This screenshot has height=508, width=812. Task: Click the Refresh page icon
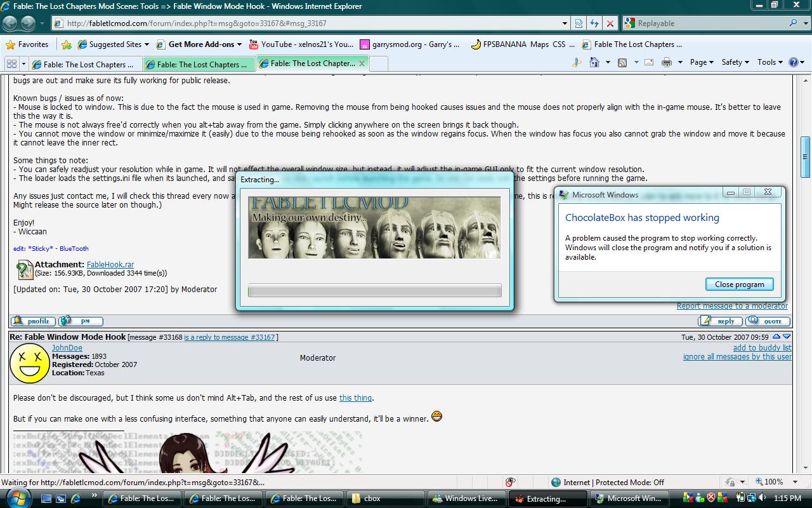(594, 23)
